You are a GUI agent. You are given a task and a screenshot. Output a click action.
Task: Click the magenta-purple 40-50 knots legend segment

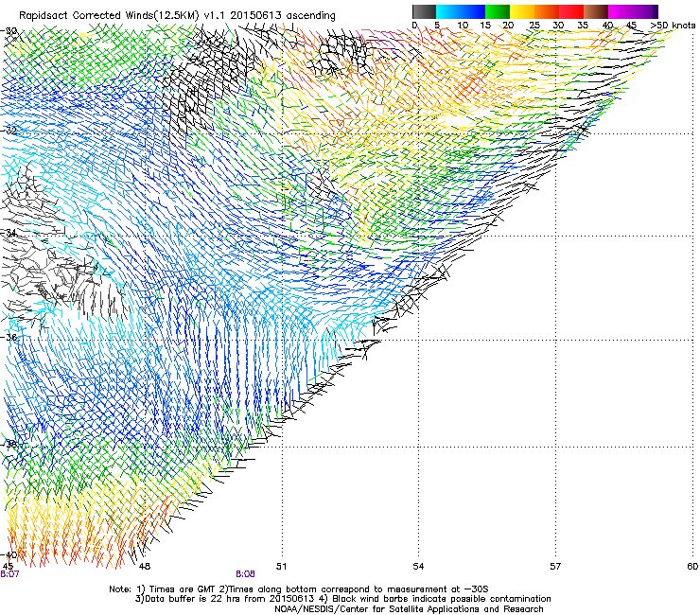(x=633, y=11)
